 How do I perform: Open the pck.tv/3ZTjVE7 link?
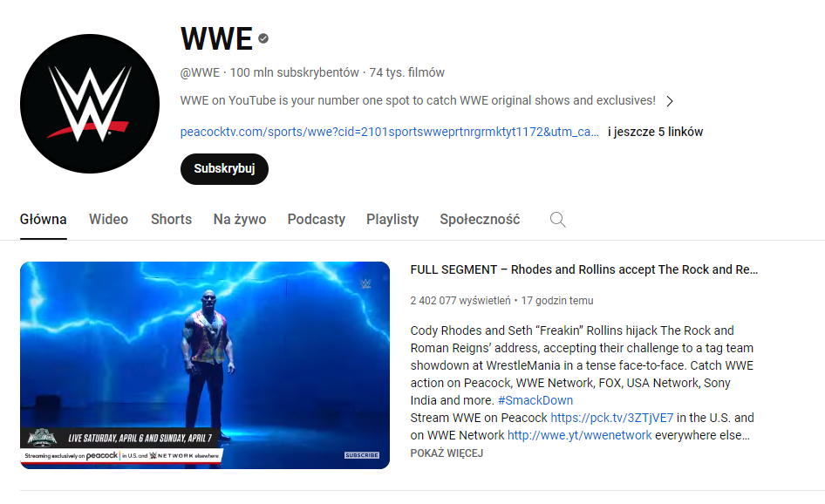click(x=612, y=418)
